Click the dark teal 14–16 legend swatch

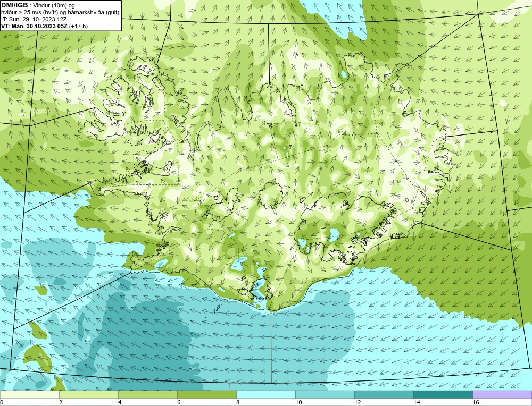[x=443, y=394]
